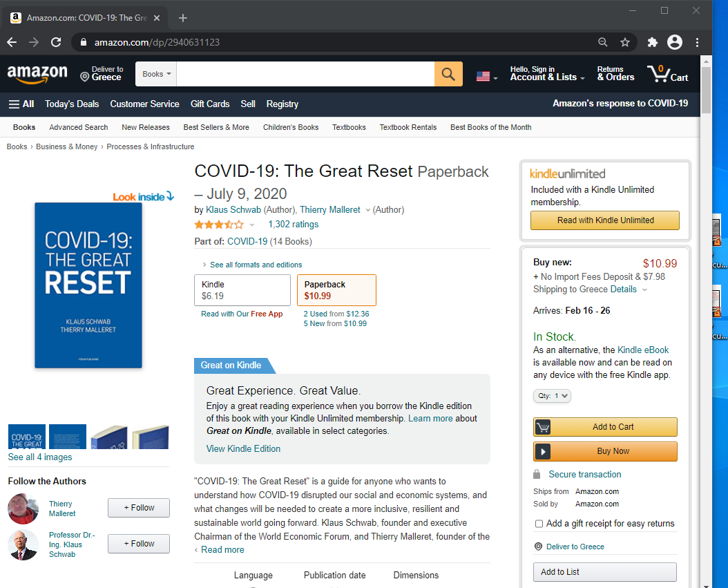Click the browser back arrow

pos(12,42)
